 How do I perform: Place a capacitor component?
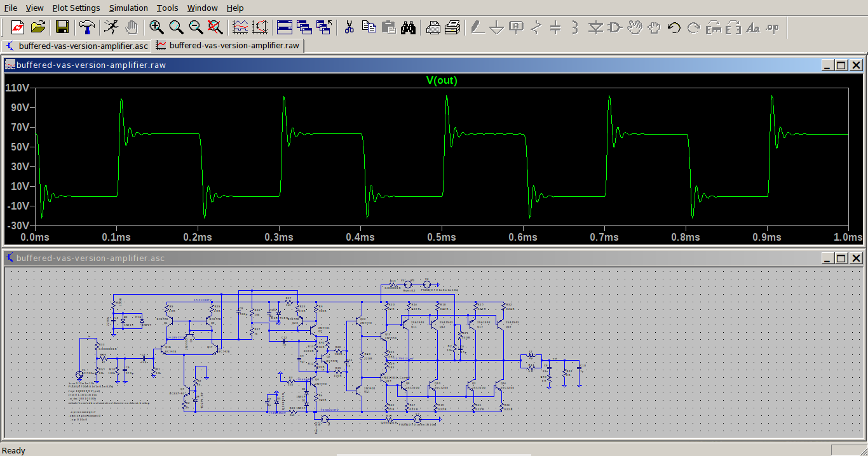pos(556,27)
